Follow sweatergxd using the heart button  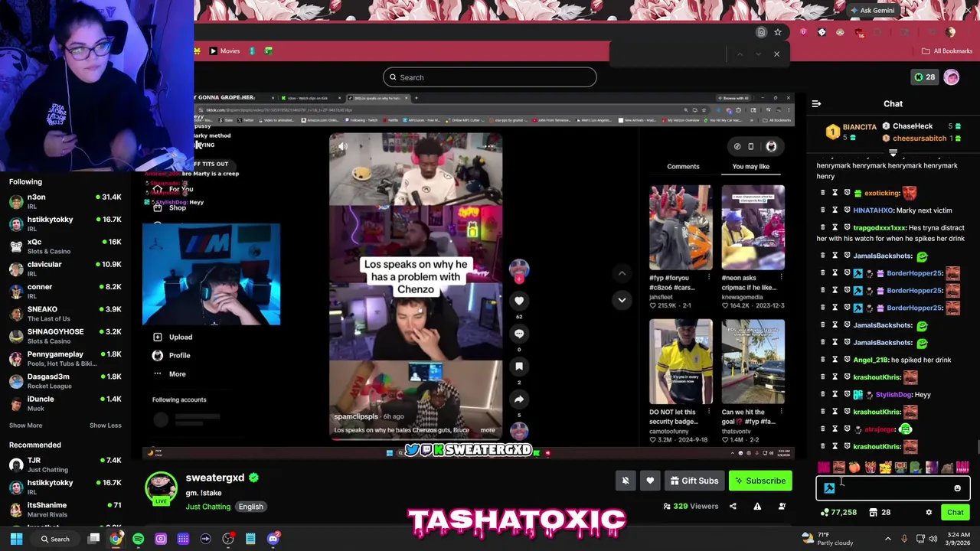(x=650, y=481)
